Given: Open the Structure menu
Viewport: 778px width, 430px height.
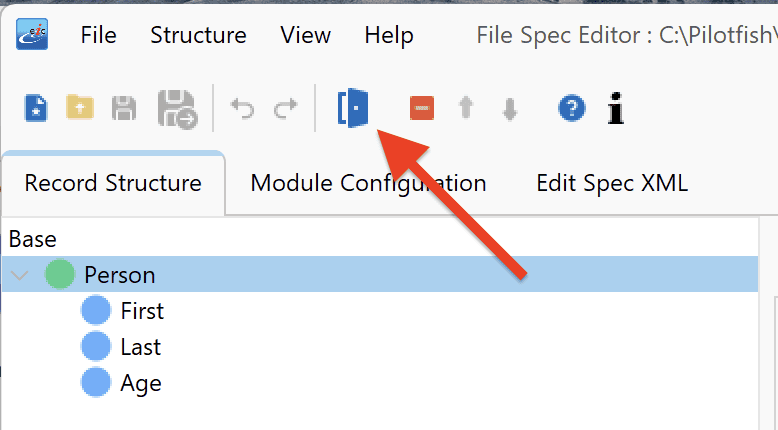Looking at the screenshot, I should point(198,35).
